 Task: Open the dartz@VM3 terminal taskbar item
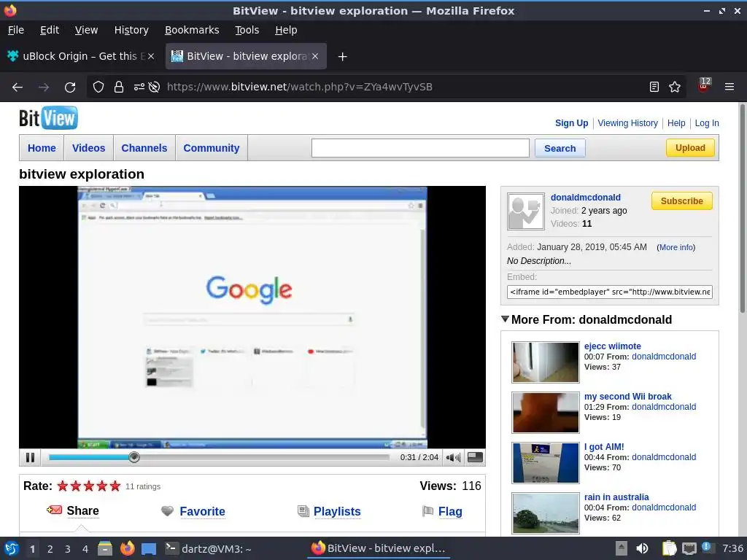[x=208, y=548]
